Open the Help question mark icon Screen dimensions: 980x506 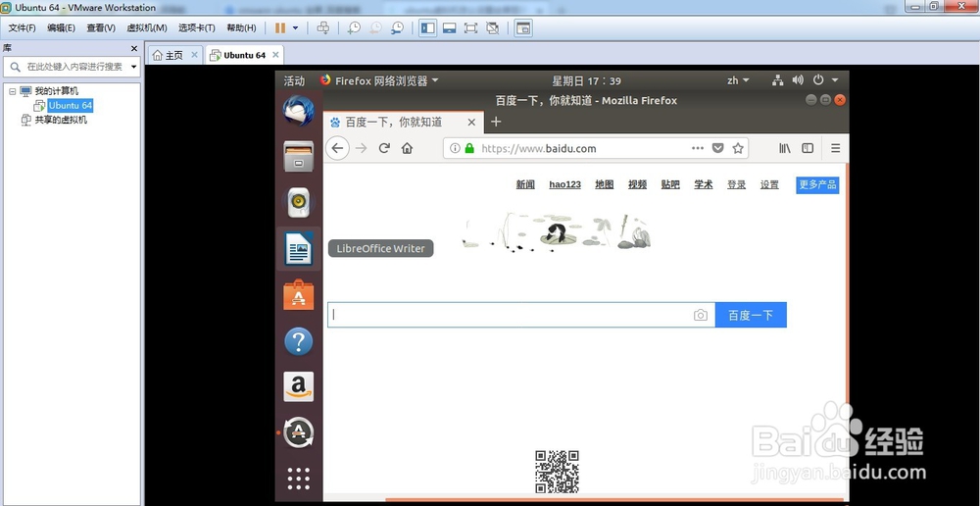(x=298, y=341)
